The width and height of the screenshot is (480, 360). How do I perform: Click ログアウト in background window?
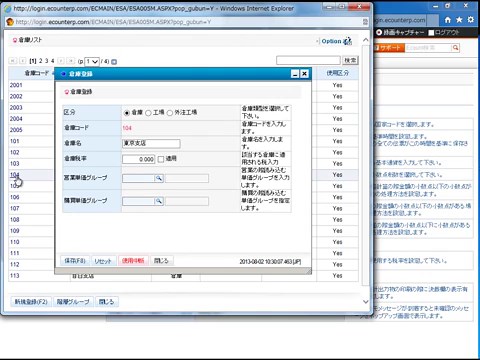(x=447, y=32)
